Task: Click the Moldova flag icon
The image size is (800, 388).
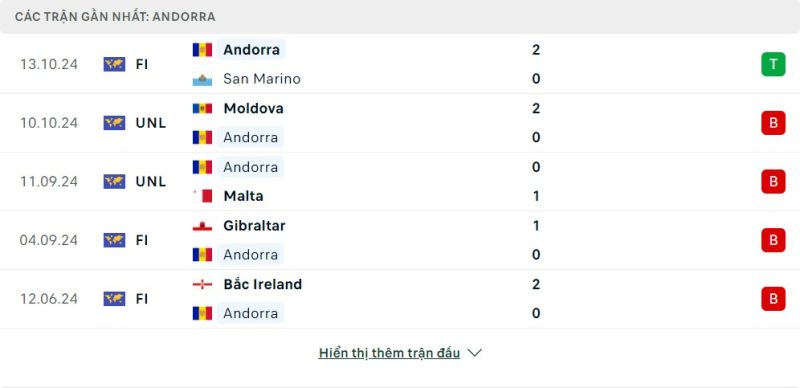Action: click(x=202, y=108)
